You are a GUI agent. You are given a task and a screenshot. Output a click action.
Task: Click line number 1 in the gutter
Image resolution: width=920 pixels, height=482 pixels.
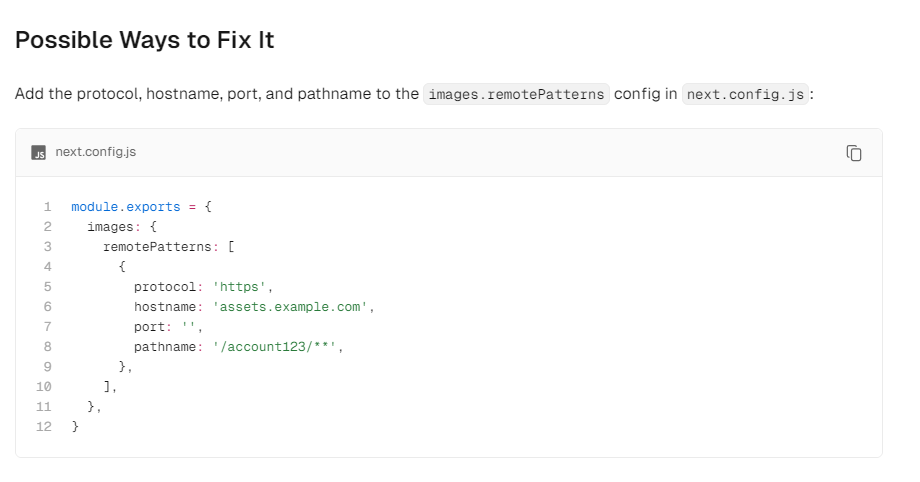click(48, 207)
